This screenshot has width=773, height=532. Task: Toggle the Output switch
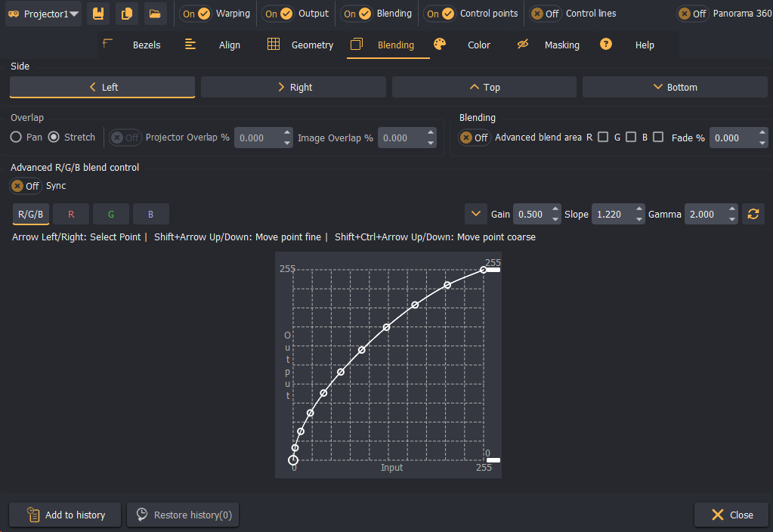point(279,14)
